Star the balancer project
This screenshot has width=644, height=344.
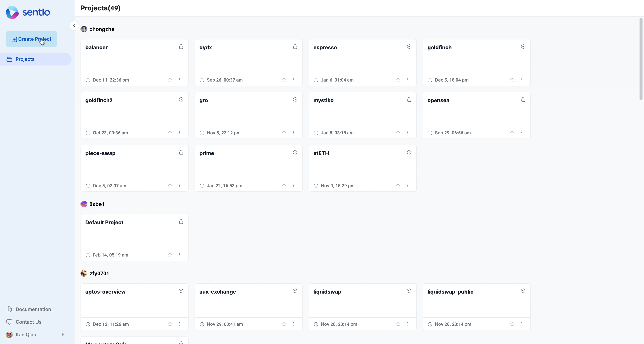(170, 80)
